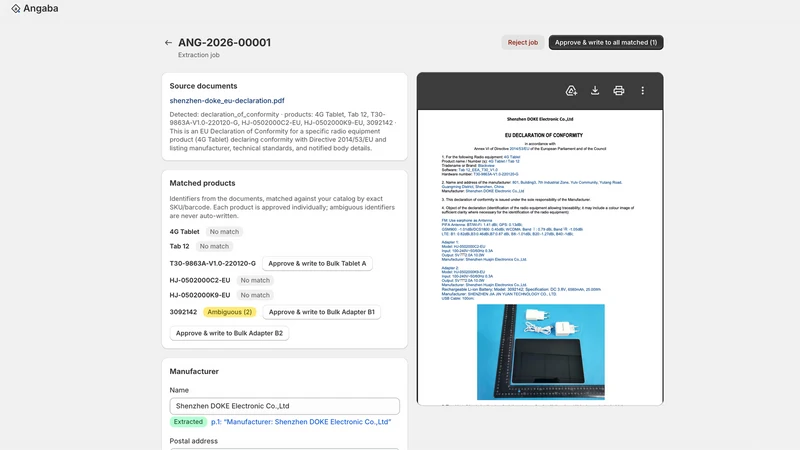
Task: Print the PDF document
Action: (x=618, y=91)
